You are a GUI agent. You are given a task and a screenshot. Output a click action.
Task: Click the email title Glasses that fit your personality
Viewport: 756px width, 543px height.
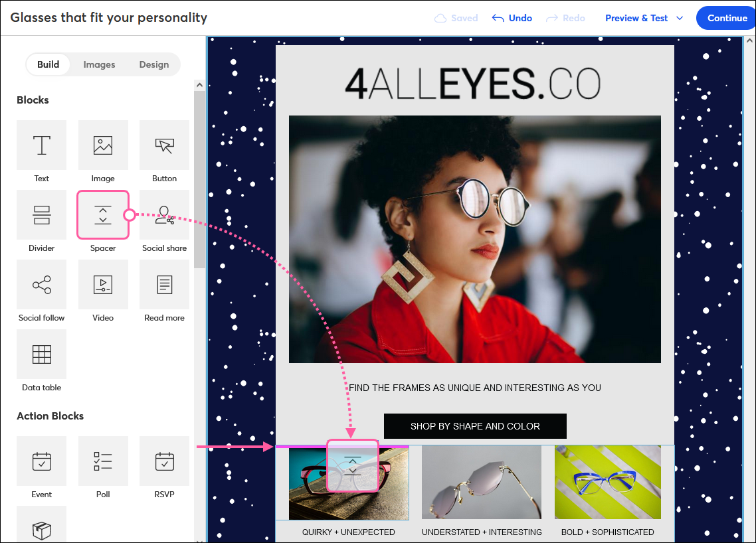click(x=109, y=18)
